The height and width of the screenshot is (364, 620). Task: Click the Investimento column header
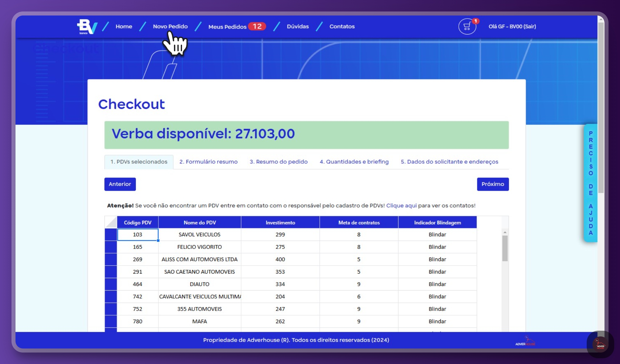click(280, 222)
